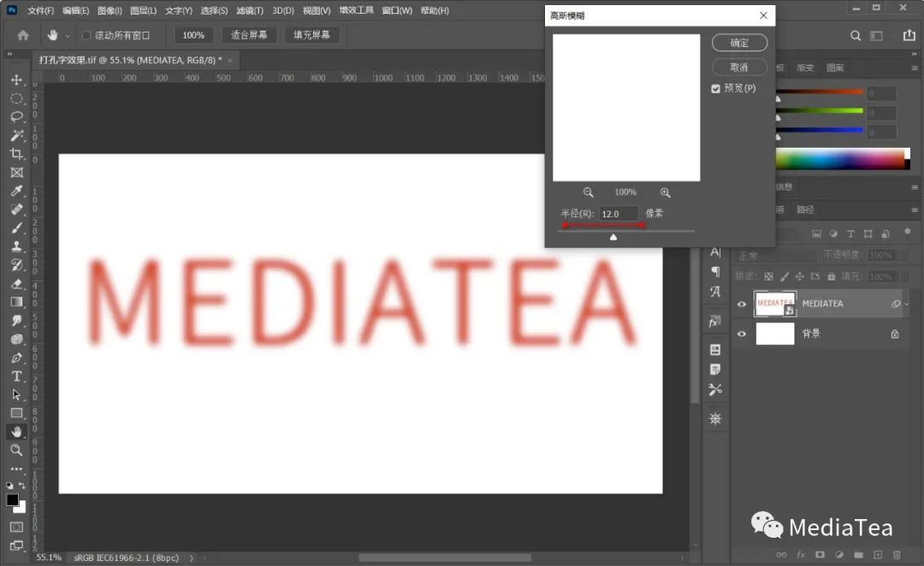The image size is (924, 566).
Task: Close the document tab
Action: [230, 60]
